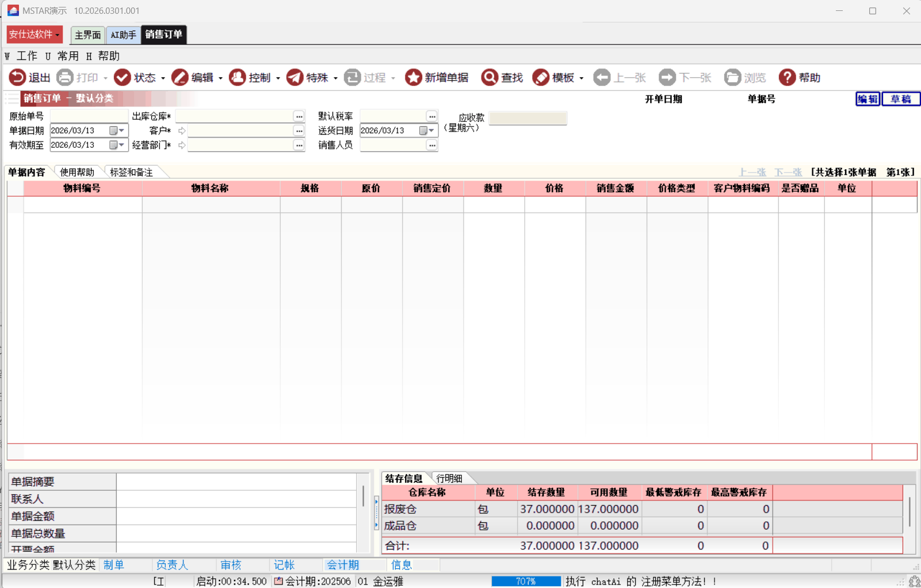Click the 707% progress bar in status bar

click(x=526, y=581)
